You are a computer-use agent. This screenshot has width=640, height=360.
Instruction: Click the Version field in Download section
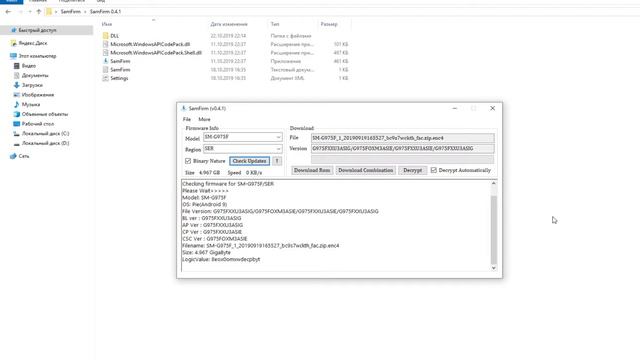pos(402,149)
